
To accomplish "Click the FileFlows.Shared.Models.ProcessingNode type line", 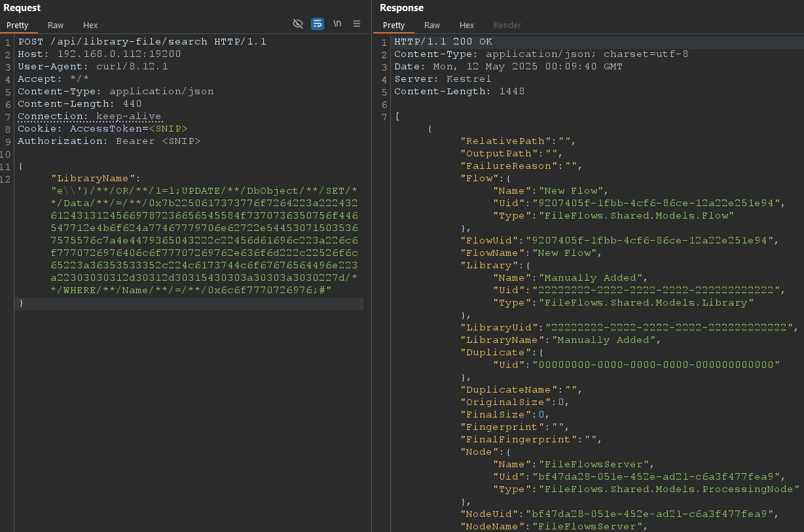I will click(x=646, y=489).
